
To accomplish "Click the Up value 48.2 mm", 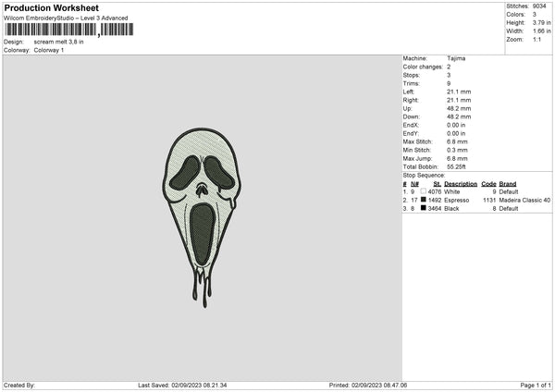I will (459, 108).
